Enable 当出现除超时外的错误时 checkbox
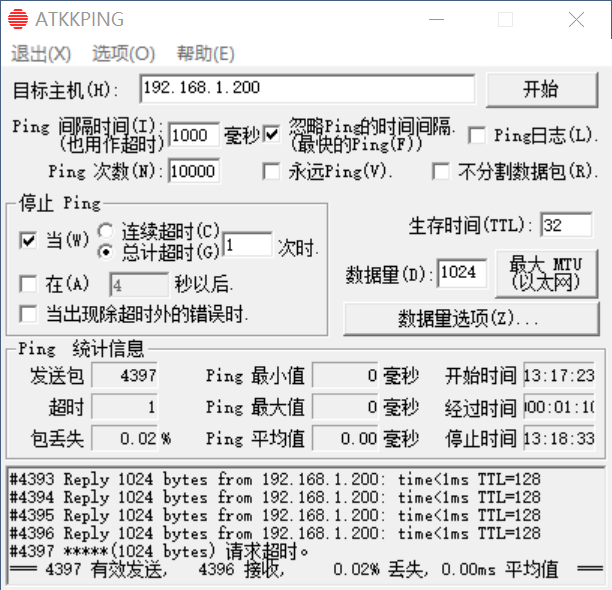Viewport: 612px width, 590px height. (28, 314)
